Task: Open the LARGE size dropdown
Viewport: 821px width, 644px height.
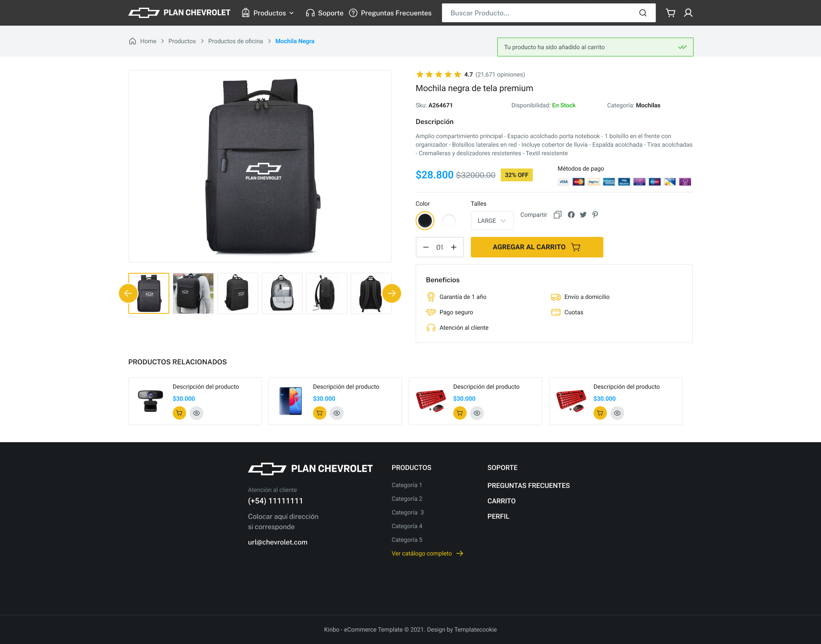Action: point(492,221)
